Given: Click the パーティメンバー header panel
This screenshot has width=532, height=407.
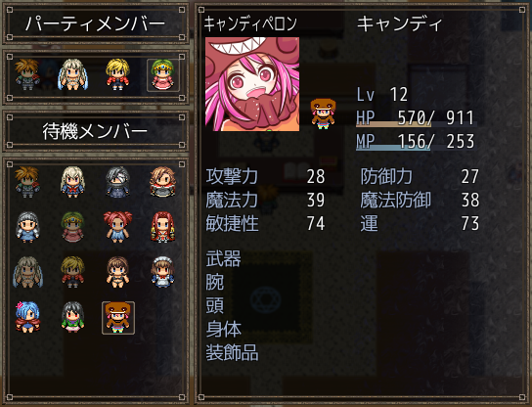Looking at the screenshot, I should [96, 23].
